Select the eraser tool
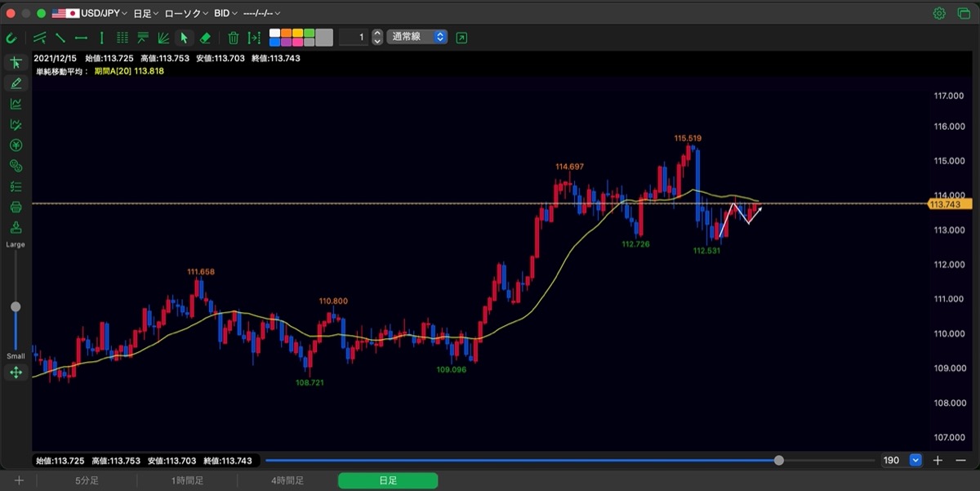The width and height of the screenshot is (980, 491). [x=205, y=38]
